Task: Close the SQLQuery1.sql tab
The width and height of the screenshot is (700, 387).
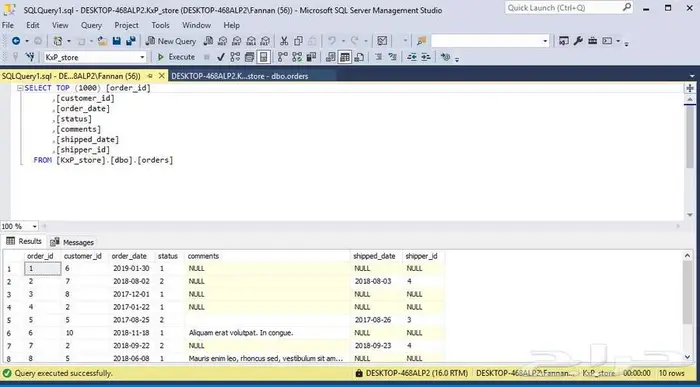Action: pos(162,76)
